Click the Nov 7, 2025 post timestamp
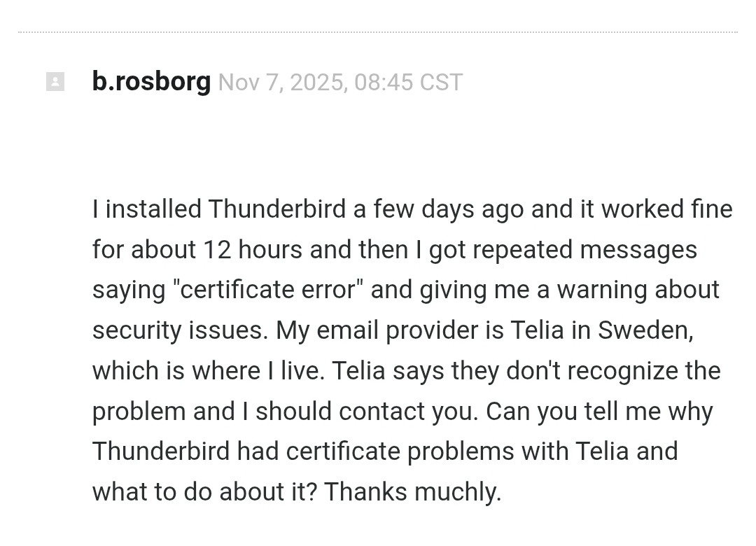 pyautogui.click(x=340, y=83)
